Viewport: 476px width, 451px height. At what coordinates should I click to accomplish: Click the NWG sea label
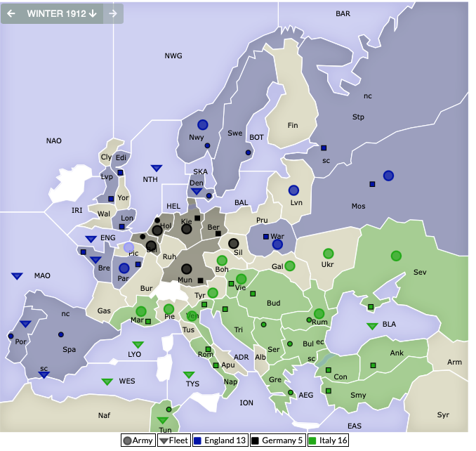pyautogui.click(x=173, y=56)
